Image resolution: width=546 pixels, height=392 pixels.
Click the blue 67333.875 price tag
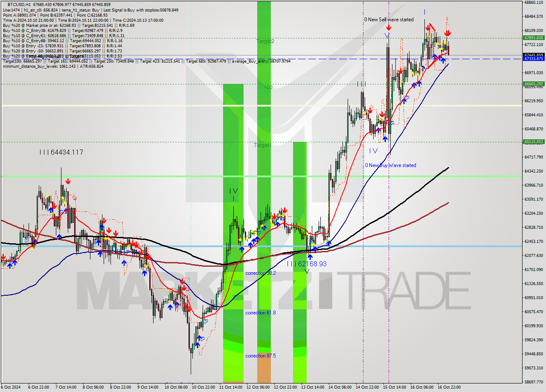pos(534,59)
